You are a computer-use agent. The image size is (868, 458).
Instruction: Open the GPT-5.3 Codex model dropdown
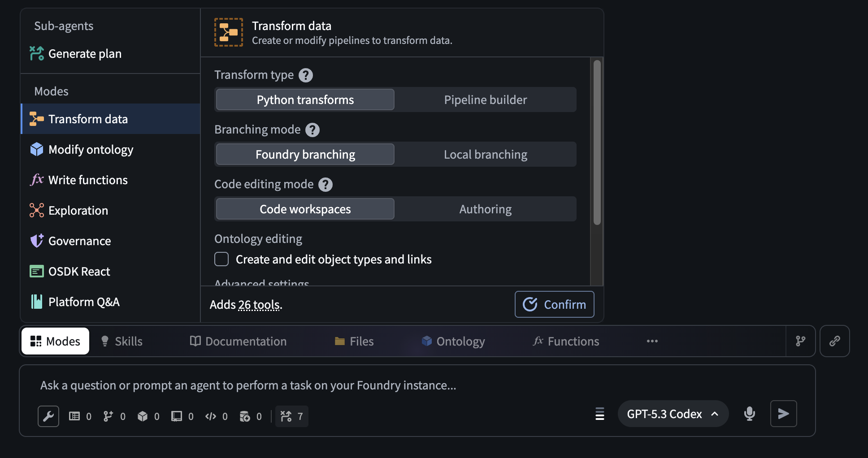[x=673, y=414]
